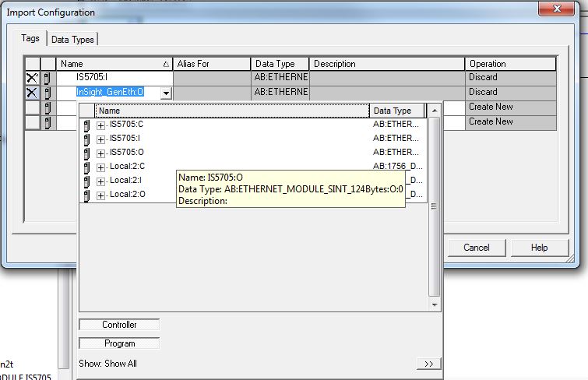Click the tag icon next to IS5705:C
This screenshot has height=380, width=588.
(x=86, y=125)
